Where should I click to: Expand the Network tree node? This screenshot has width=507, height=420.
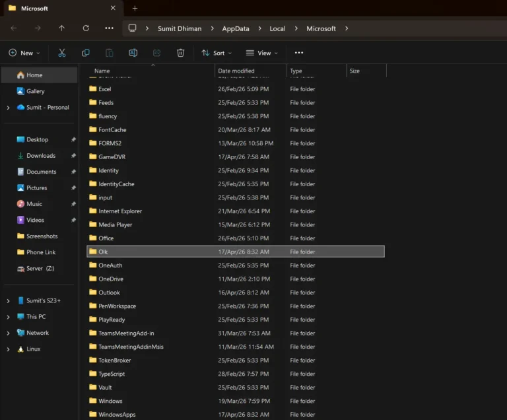pyautogui.click(x=8, y=333)
